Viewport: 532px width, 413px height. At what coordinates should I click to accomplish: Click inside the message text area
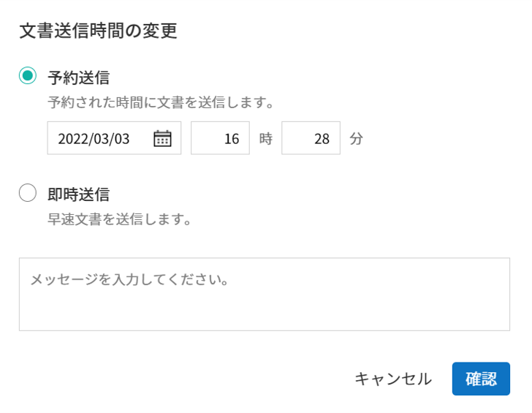(x=265, y=295)
